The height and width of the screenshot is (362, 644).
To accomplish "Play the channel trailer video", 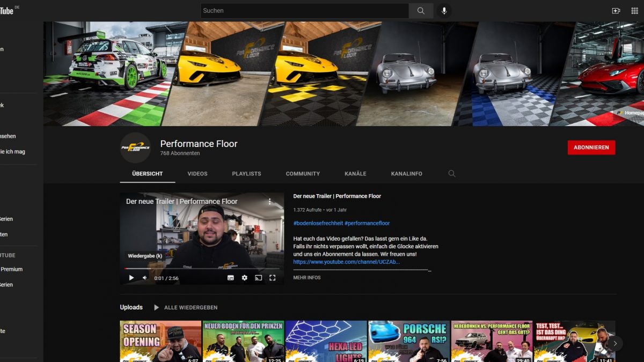I will pos(131,278).
